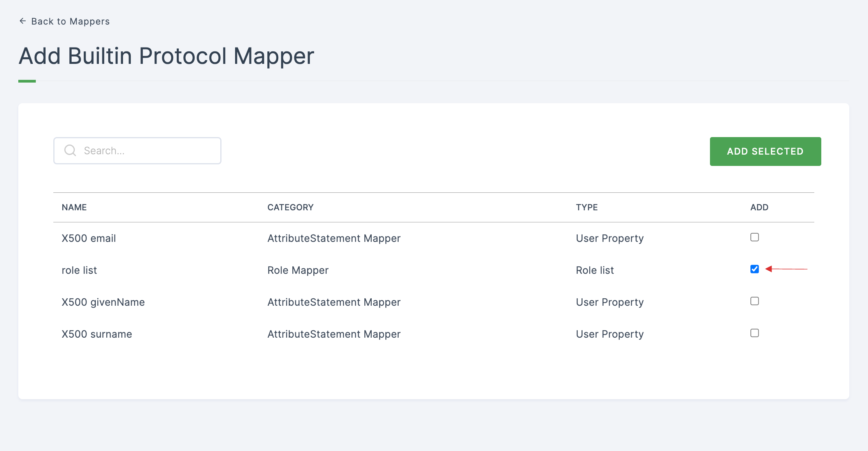Click AttributeStatement Mapper in X500 givenName row
The width and height of the screenshot is (868, 451).
[334, 302]
